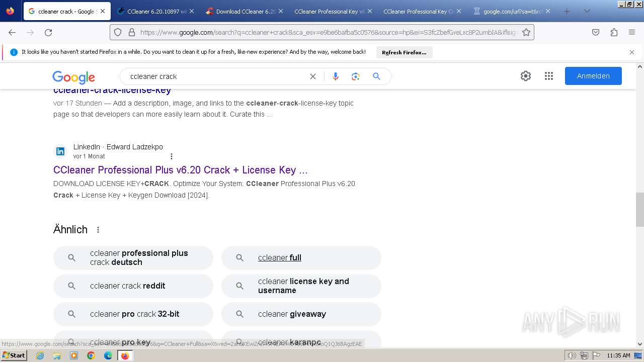Viewport: 644px width, 362px height.
Task: Click the page vertical scrollbar thumb
Action: point(640,210)
